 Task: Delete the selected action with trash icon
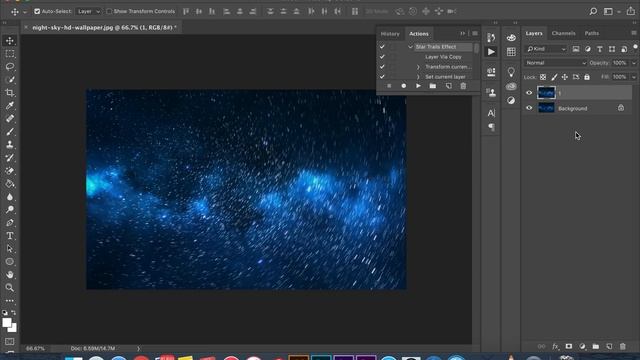click(463, 86)
